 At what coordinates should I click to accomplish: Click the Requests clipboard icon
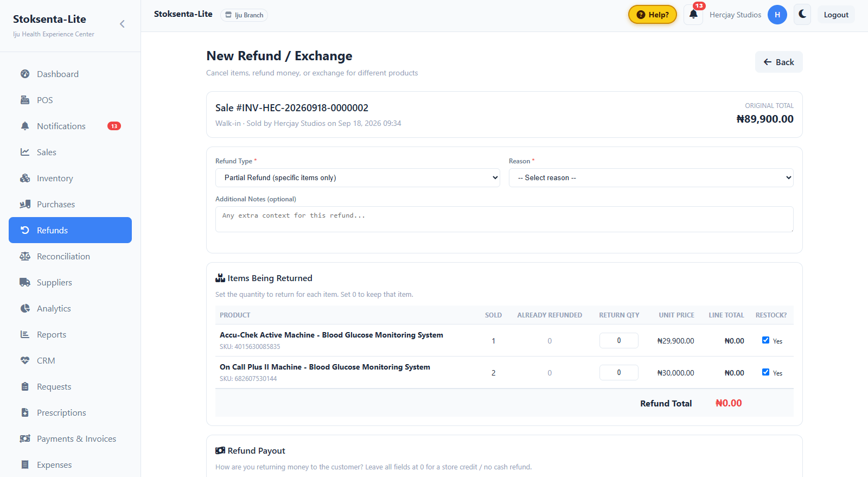pyautogui.click(x=25, y=386)
